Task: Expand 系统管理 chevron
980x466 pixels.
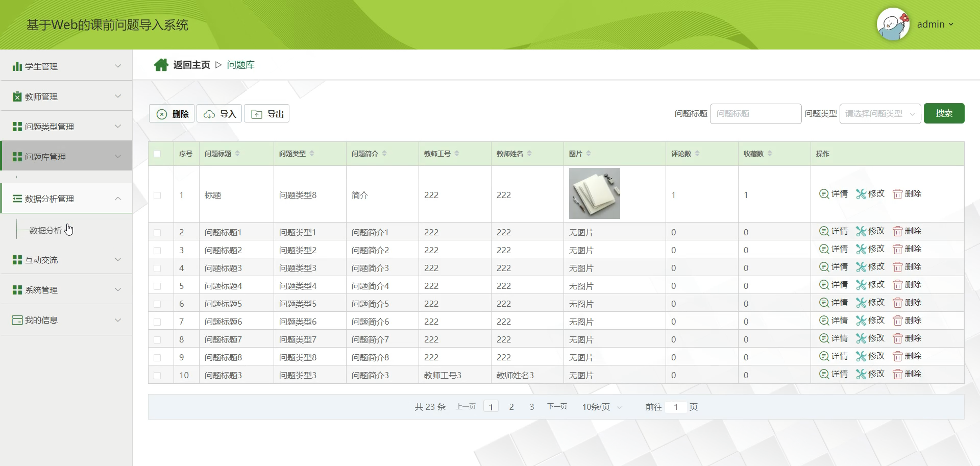Action: tap(118, 289)
